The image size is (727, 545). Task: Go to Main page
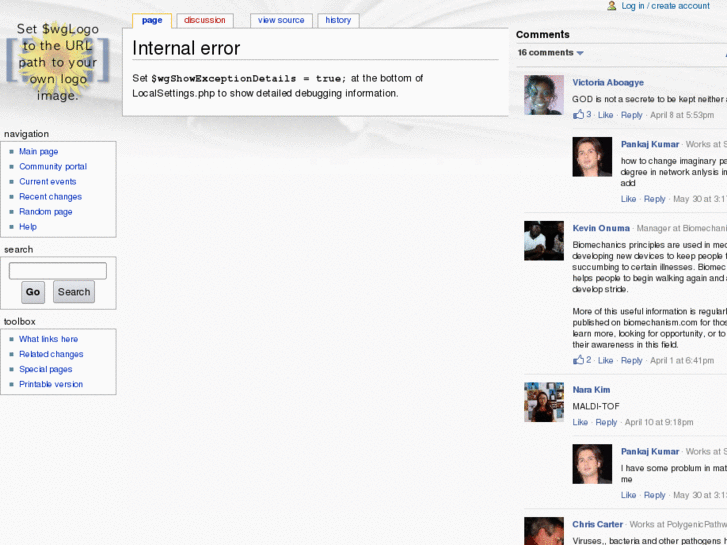click(38, 151)
